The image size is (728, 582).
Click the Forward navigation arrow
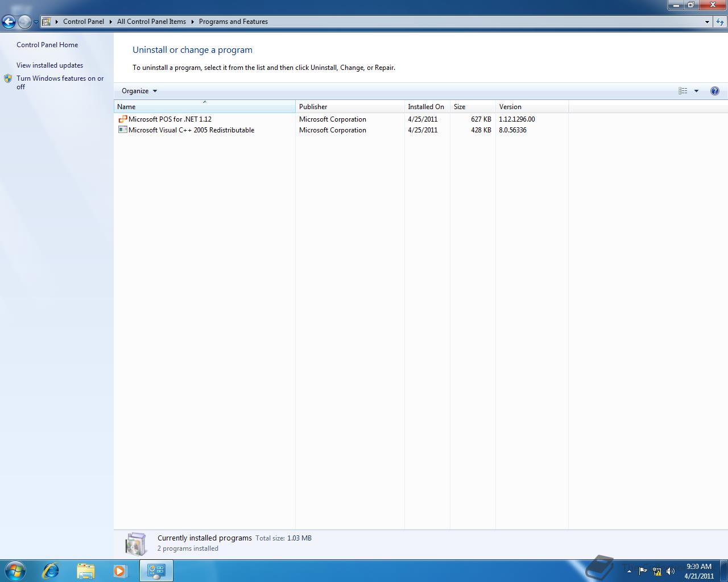click(x=24, y=22)
